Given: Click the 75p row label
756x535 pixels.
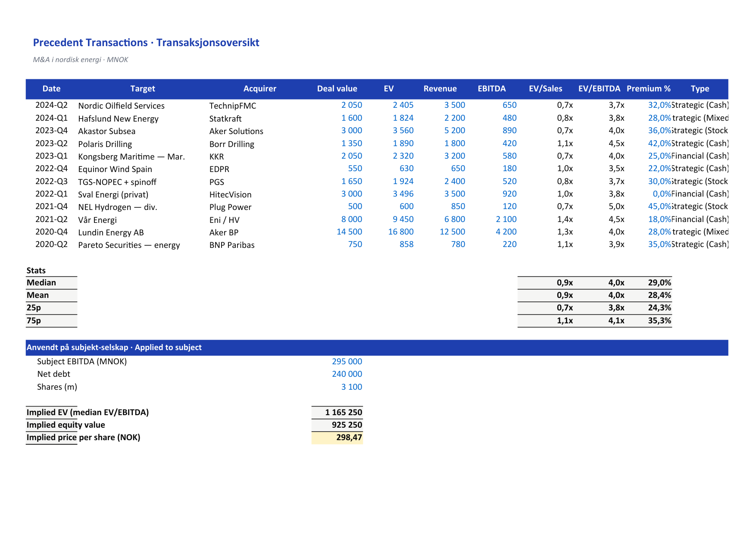Looking at the screenshot, I should pos(34,320).
